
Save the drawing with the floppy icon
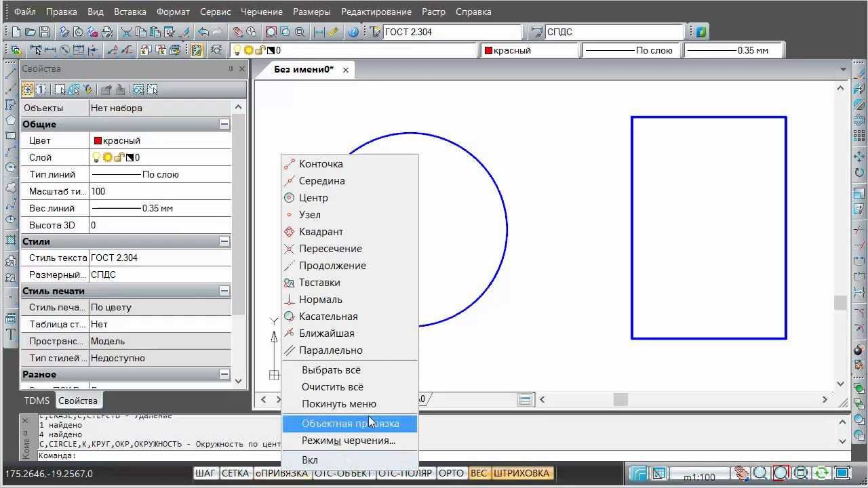[45, 32]
